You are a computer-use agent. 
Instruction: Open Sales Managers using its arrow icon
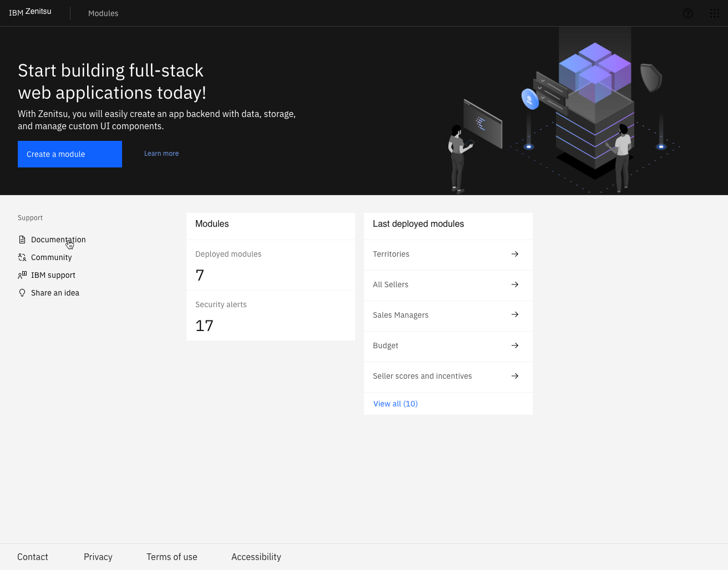coord(514,314)
